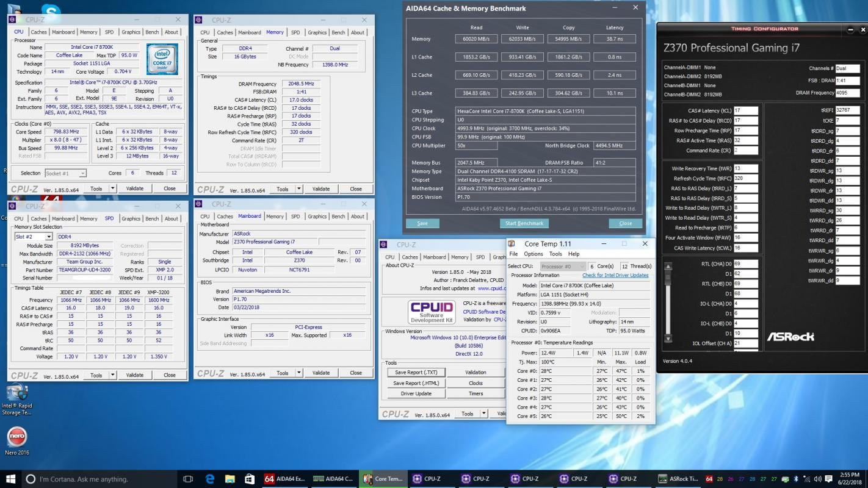Image resolution: width=868 pixels, height=488 pixels.
Task: Click Save Report (.TXT) button
Action: tap(416, 372)
